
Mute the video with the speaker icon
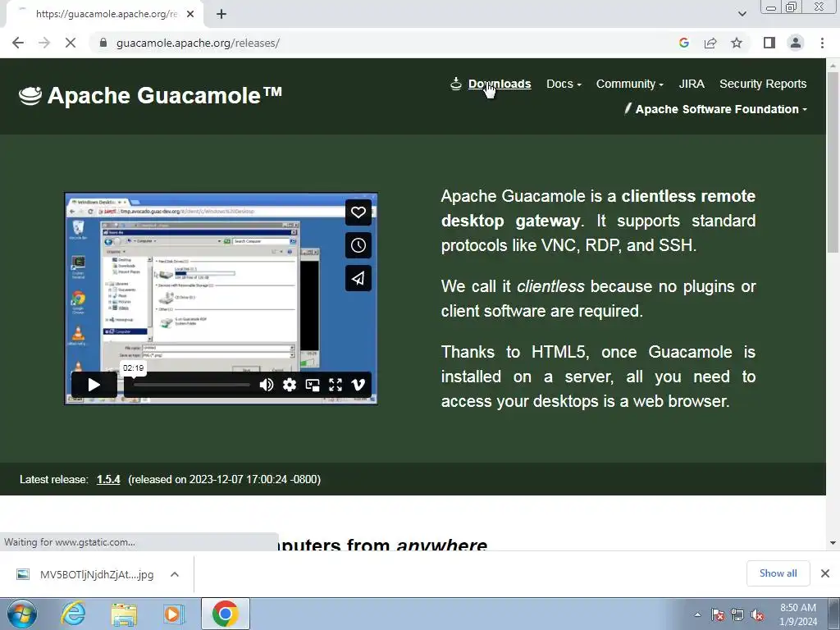[x=267, y=385]
